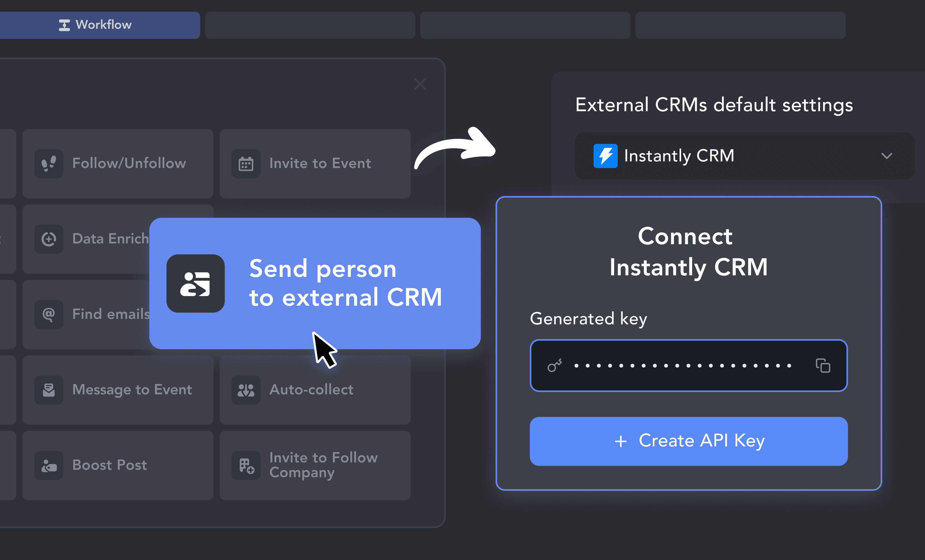This screenshot has height=560, width=925.
Task: Click the @ Find emails icon
Action: (49, 314)
